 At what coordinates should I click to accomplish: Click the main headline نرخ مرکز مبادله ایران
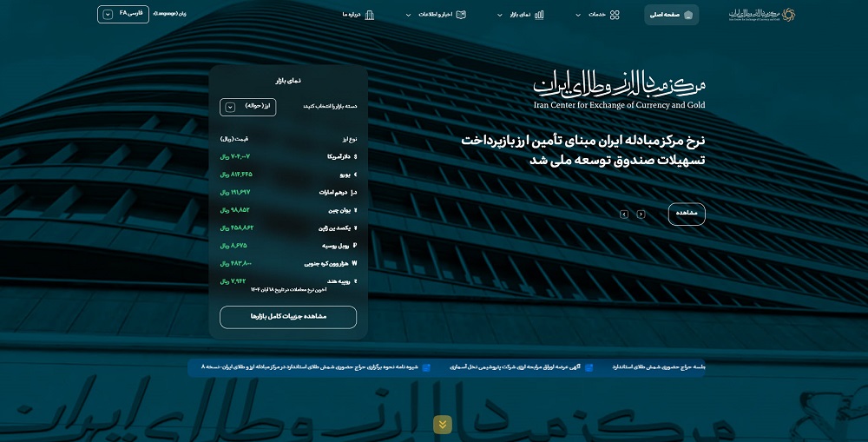[x=583, y=150]
